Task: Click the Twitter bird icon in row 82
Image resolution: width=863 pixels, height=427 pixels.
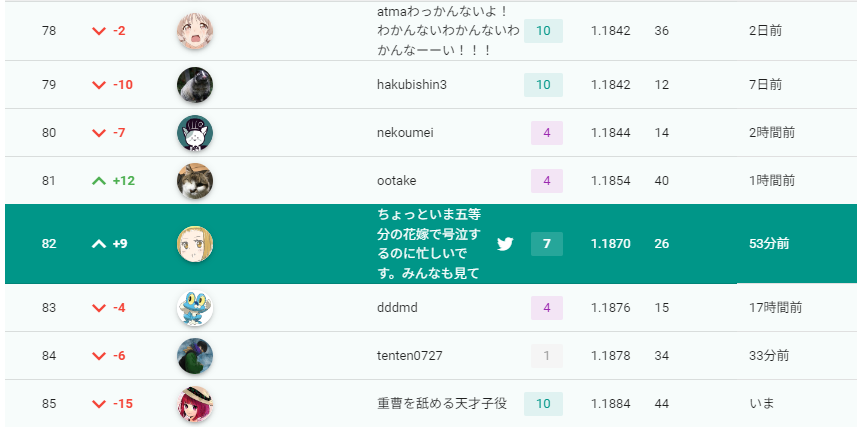Action: 505,244
